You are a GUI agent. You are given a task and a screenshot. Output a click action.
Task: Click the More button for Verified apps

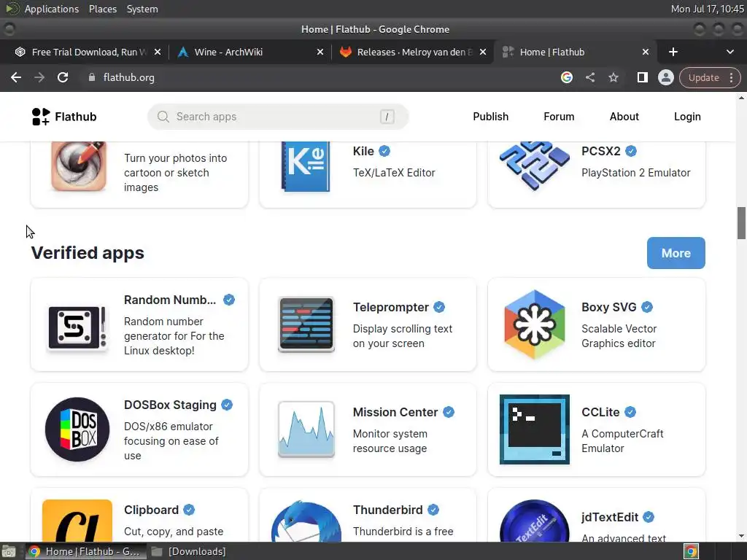(x=676, y=253)
